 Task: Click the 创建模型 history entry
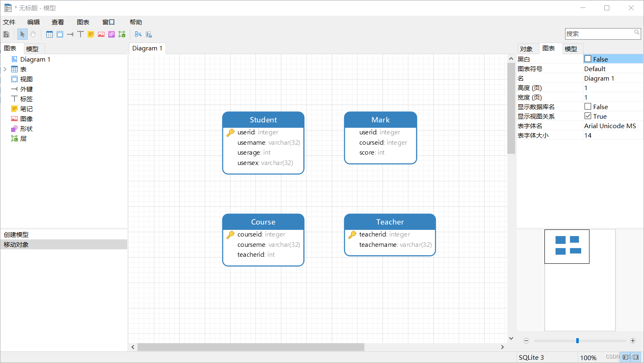64,234
